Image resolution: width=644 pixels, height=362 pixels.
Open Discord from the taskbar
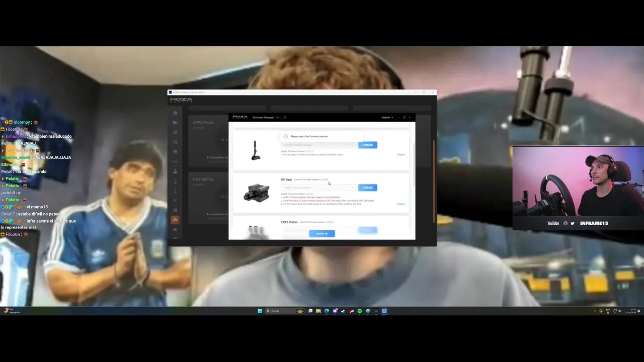pyautogui.click(x=335, y=311)
